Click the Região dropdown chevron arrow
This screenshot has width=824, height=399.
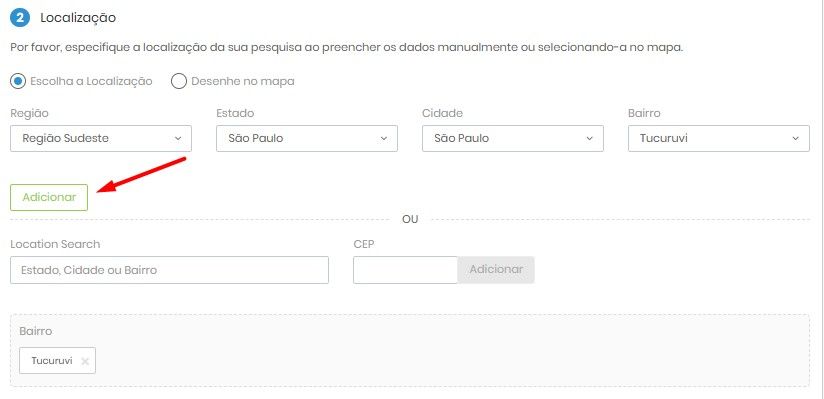pos(178,138)
